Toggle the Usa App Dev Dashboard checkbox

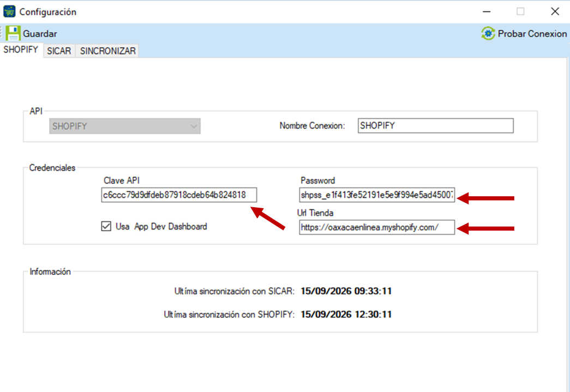[106, 226]
